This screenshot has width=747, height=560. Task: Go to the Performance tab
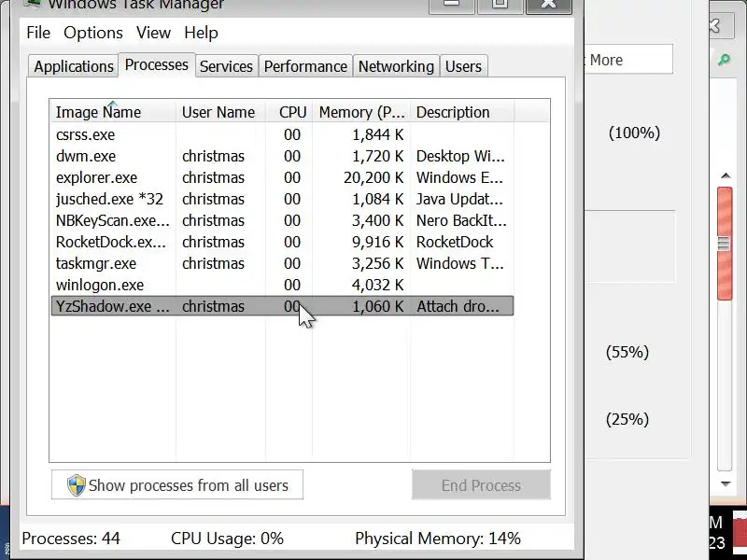[x=305, y=66]
